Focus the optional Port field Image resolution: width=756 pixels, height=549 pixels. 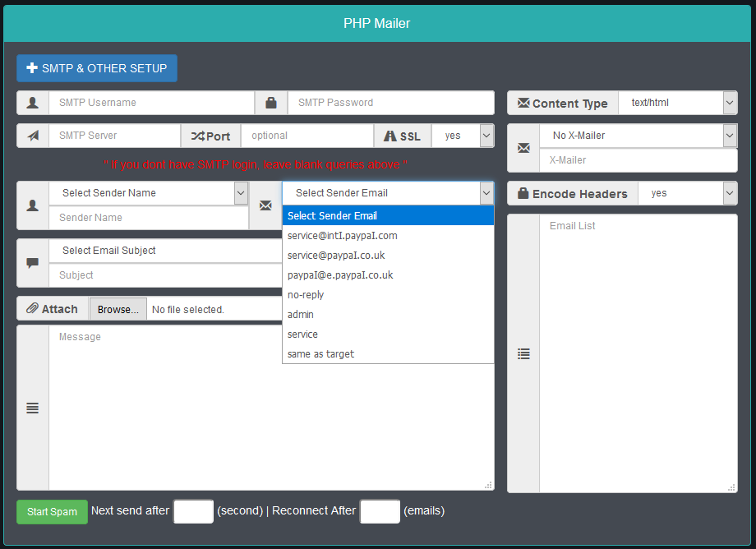307,136
